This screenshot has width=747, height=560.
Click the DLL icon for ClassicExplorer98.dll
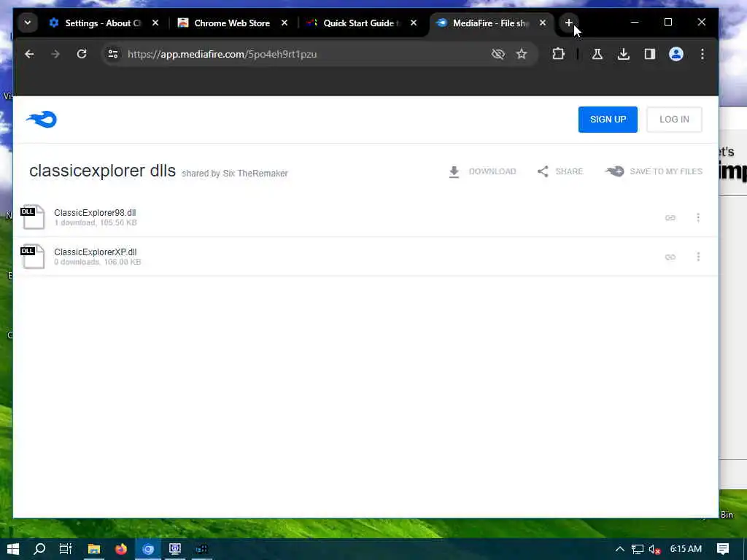[33, 217]
